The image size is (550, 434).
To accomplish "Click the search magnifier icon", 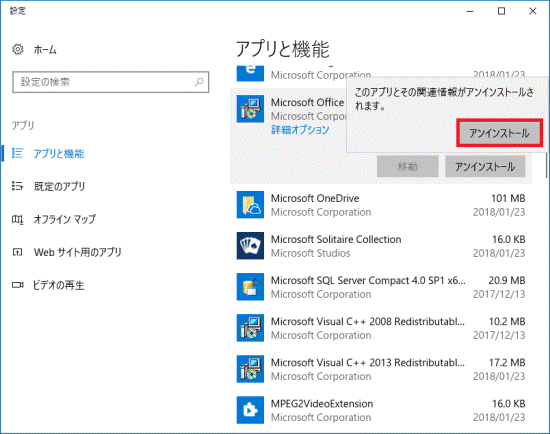I will click(199, 82).
